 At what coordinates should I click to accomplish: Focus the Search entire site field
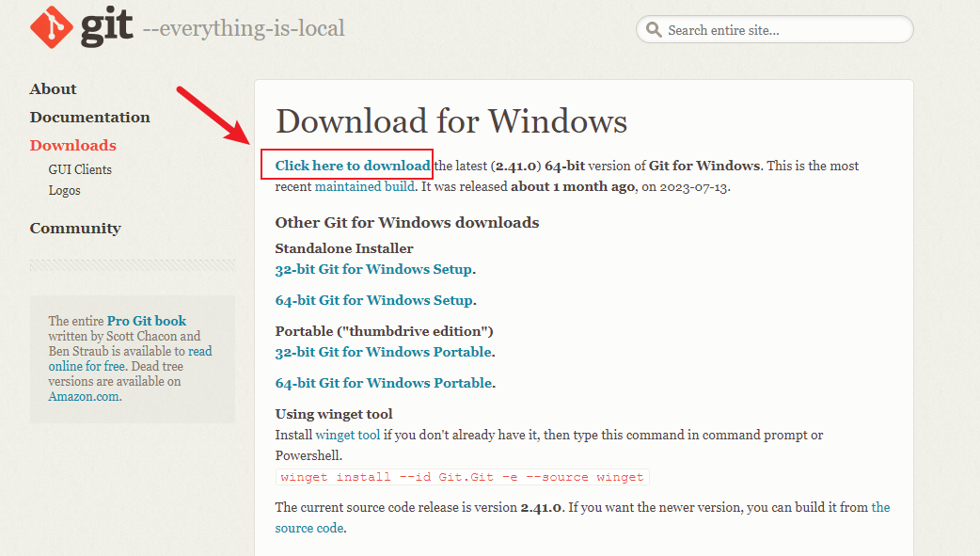point(774,29)
